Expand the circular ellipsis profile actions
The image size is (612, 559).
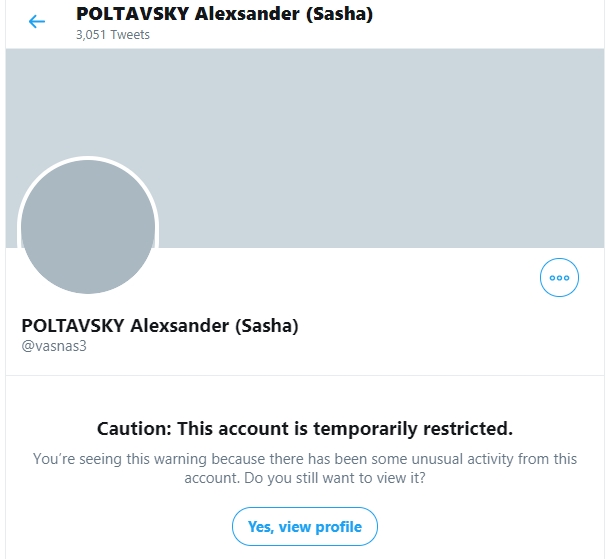559,278
